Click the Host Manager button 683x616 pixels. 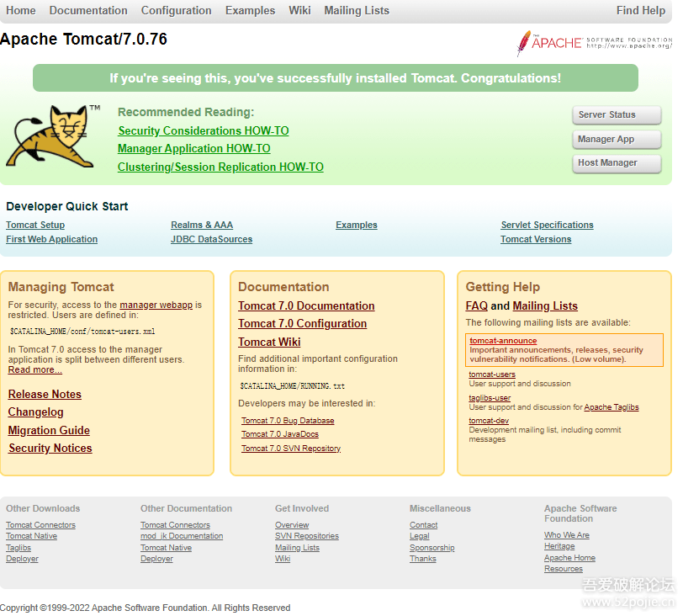[x=617, y=163]
